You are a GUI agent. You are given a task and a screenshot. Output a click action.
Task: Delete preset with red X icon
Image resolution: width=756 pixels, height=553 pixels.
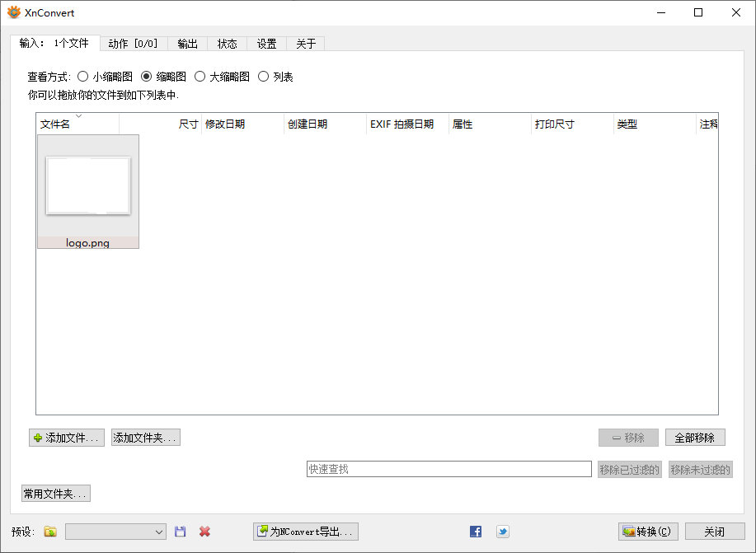pos(205,532)
